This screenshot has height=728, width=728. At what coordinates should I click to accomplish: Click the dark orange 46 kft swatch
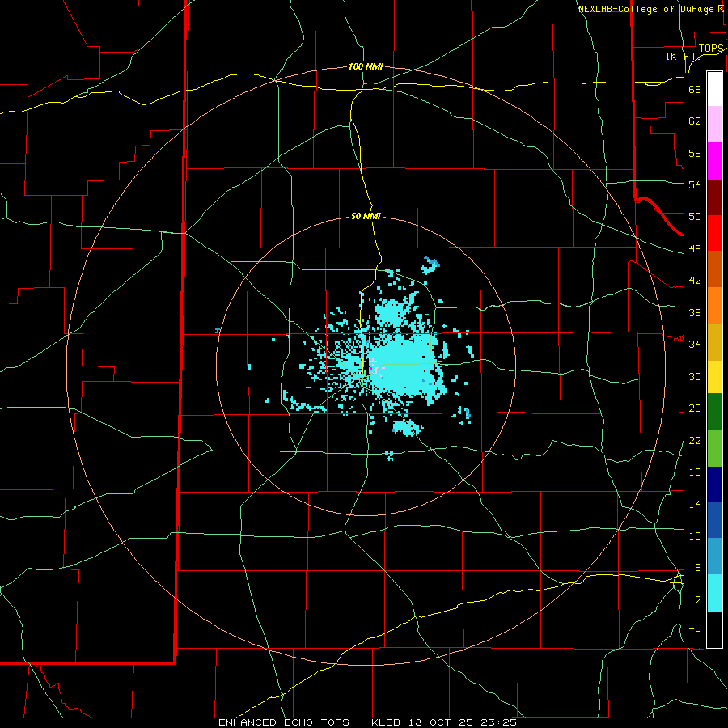click(714, 269)
